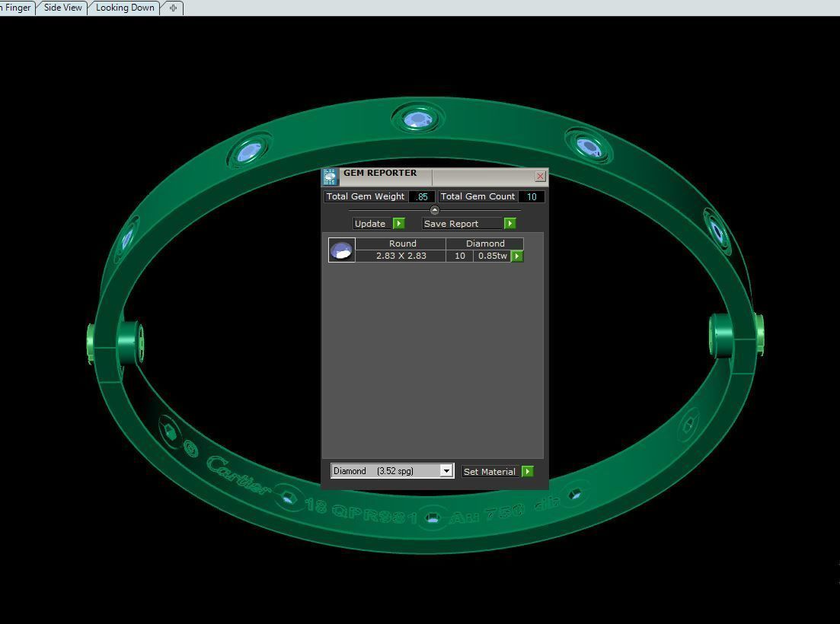This screenshot has width=840, height=624.
Task: Click the 2.83 X 2.83 size cell
Action: pyautogui.click(x=401, y=256)
